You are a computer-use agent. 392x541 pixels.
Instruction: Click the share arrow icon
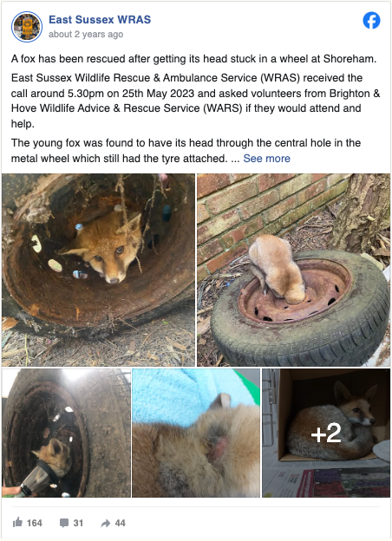click(x=105, y=523)
